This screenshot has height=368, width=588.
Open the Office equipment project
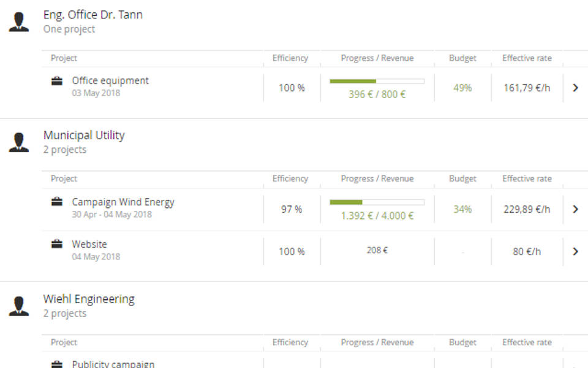[110, 80]
